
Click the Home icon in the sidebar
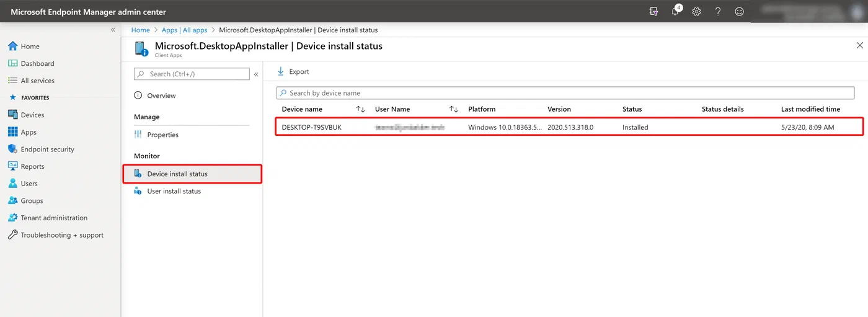(12, 46)
